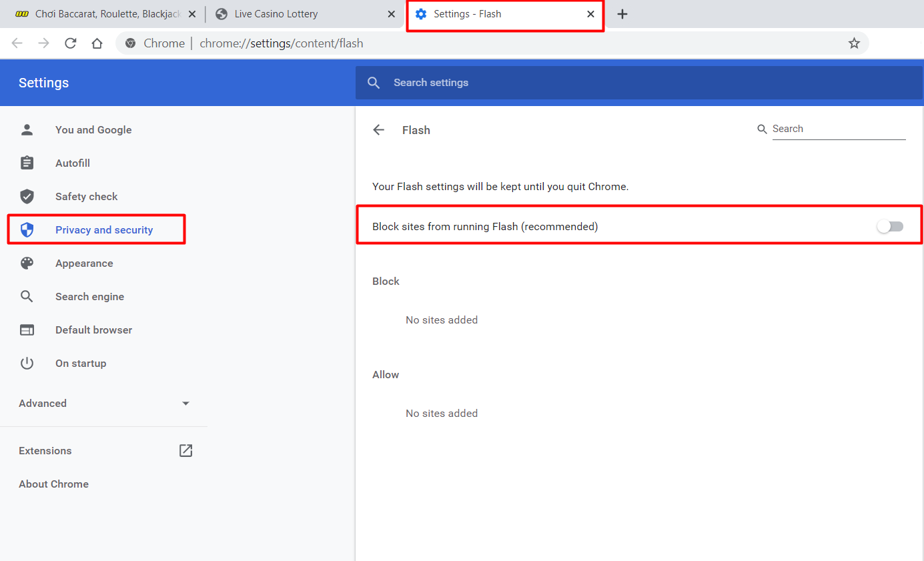Click No sites added under Allow

pyautogui.click(x=442, y=414)
